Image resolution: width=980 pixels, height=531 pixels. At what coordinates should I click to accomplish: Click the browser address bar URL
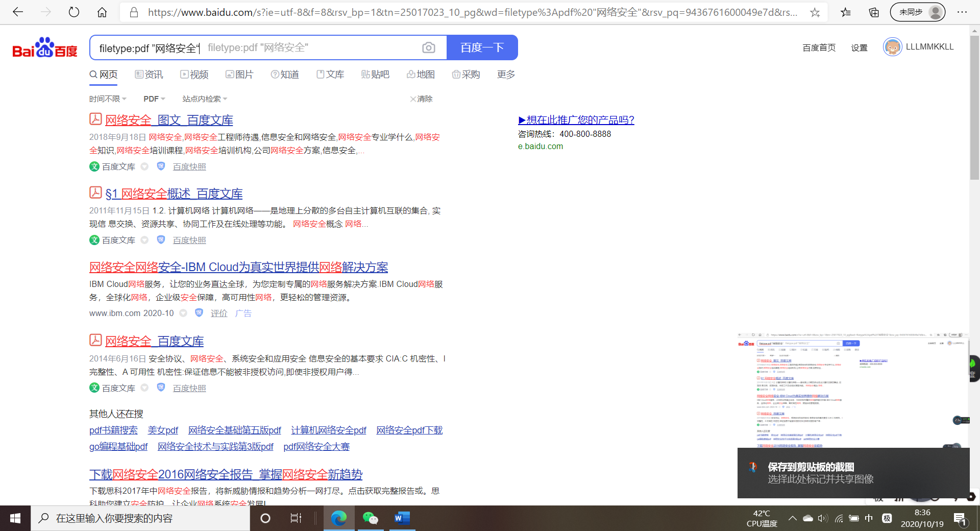tap(473, 12)
